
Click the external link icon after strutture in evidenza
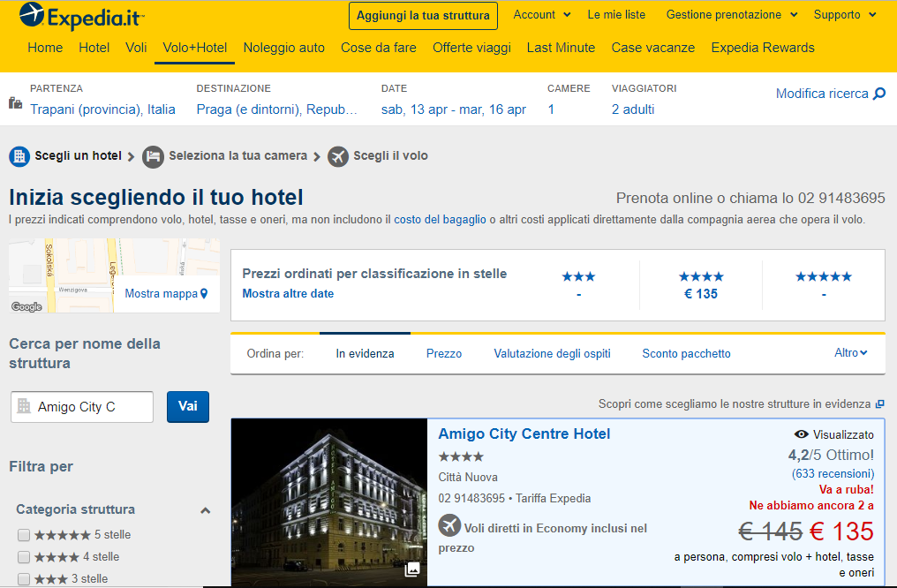click(880, 403)
